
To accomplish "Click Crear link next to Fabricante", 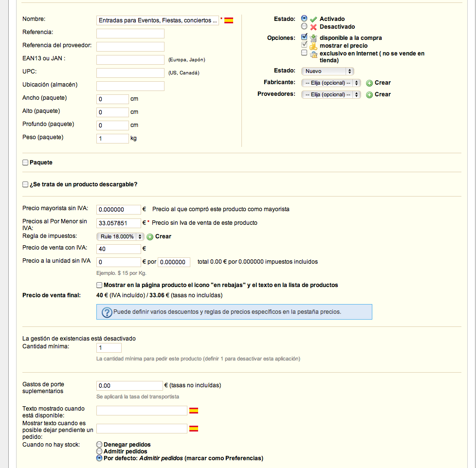I will click(x=383, y=83).
